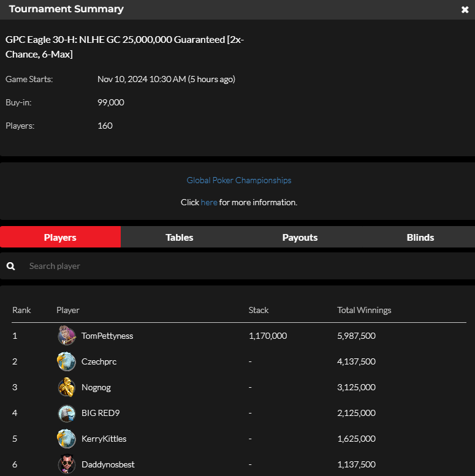
Task: Select the Player column header
Action: coord(68,310)
